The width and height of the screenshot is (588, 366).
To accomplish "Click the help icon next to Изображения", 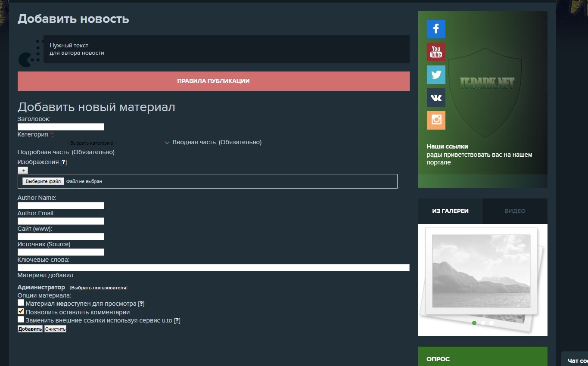I will [x=64, y=162].
